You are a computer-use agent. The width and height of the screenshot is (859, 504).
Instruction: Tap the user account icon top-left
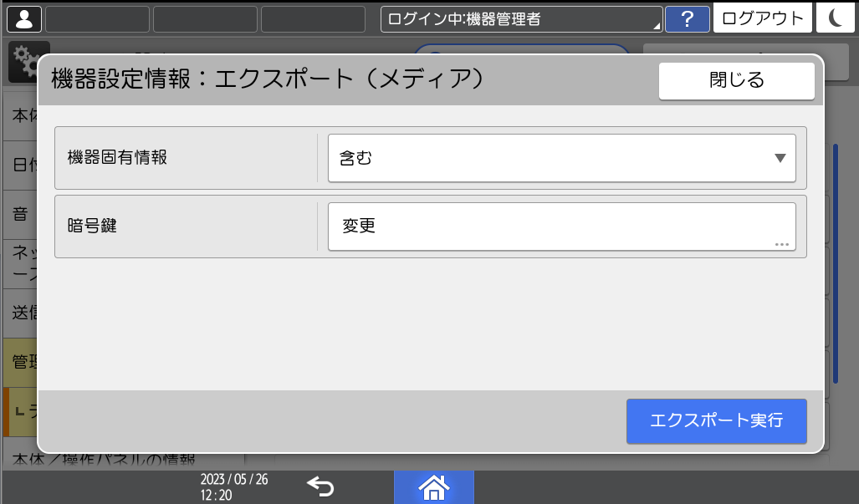[23, 18]
